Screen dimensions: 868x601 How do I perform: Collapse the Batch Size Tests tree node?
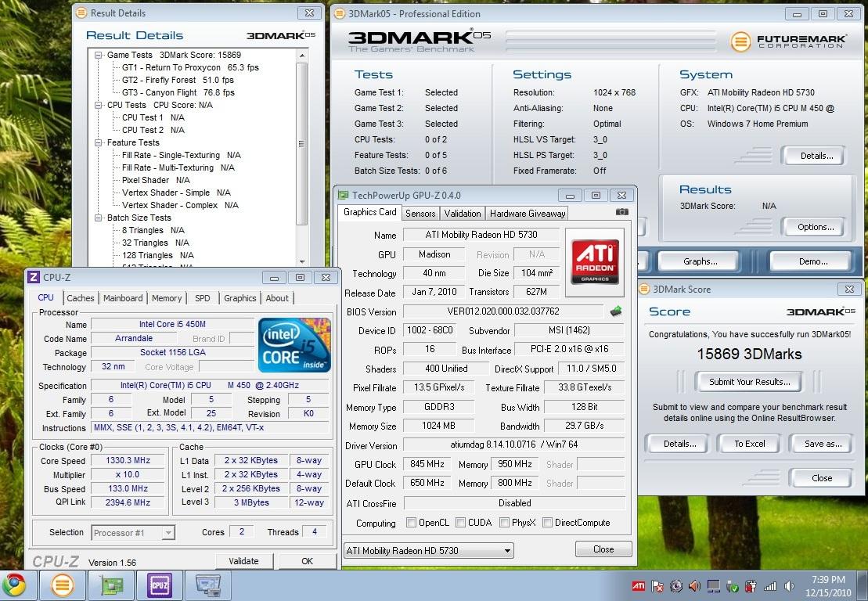(x=98, y=218)
